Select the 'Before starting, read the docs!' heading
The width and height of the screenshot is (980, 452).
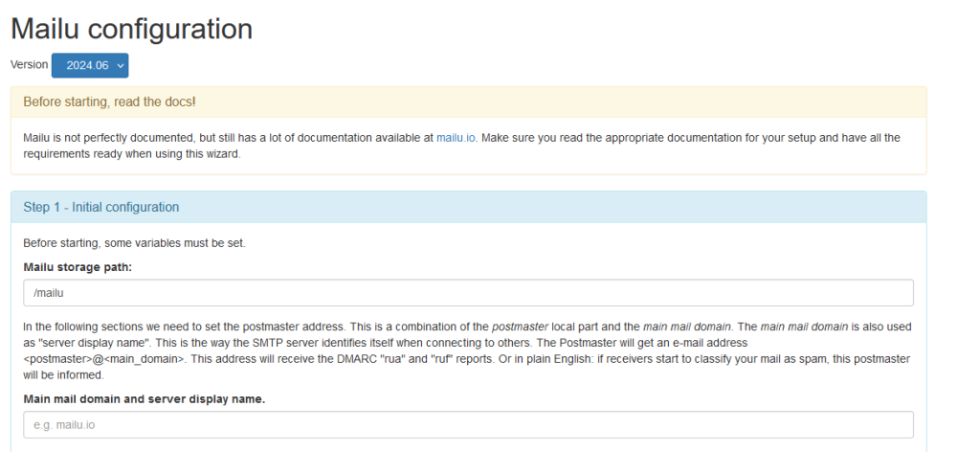(109, 102)
